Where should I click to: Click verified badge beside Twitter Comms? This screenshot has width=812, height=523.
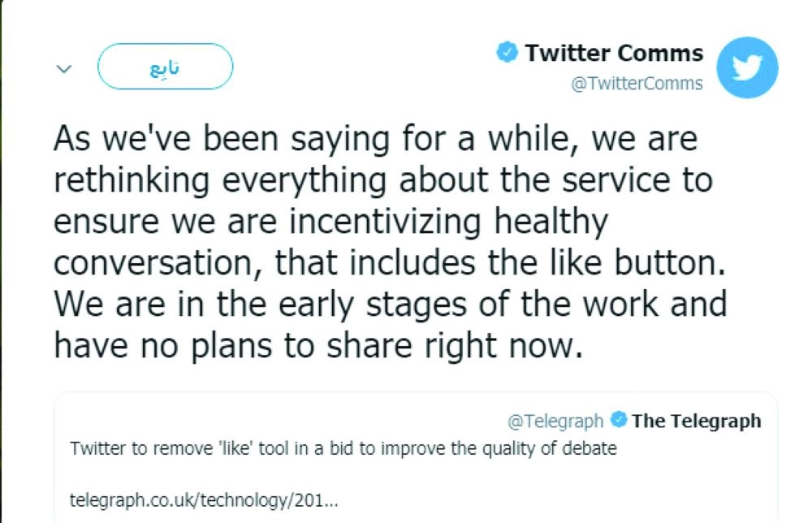click(508, 54)
